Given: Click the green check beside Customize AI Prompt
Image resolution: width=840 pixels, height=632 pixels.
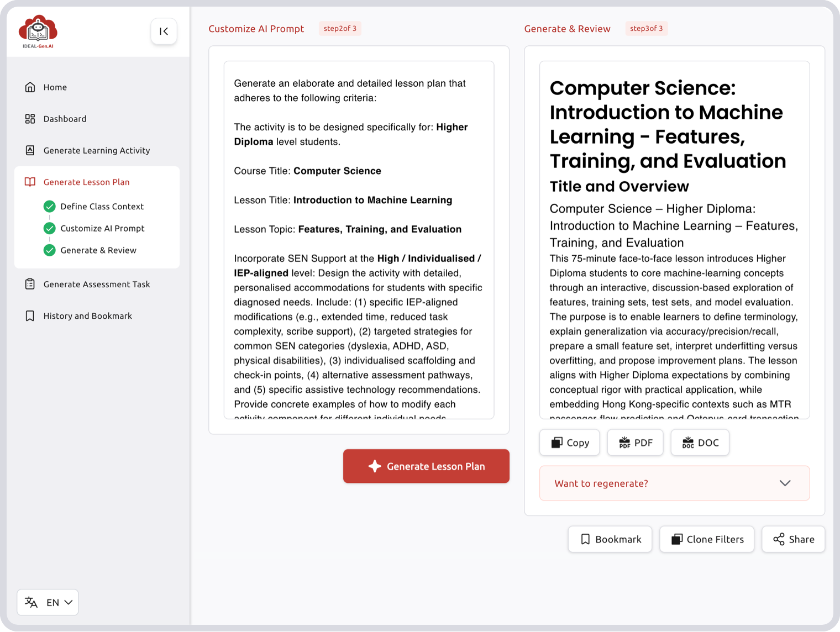Looking at the screenshot, I should (x=50, y=228).
